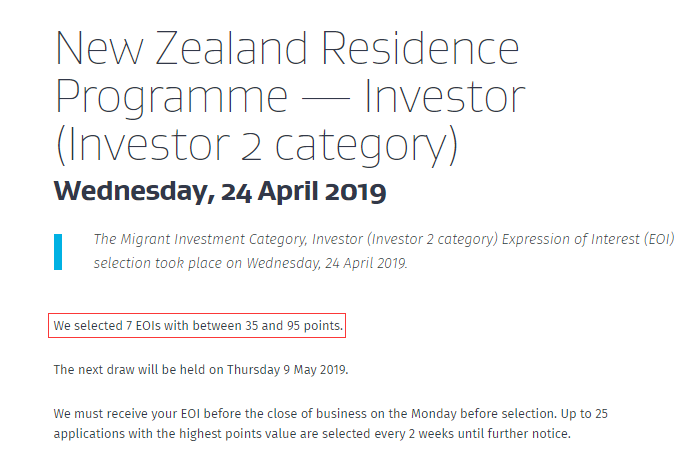Screen dimensions: 693x456
Task: Click 'The Migrant Investment Category' italic text
Action: coord(200,240)
